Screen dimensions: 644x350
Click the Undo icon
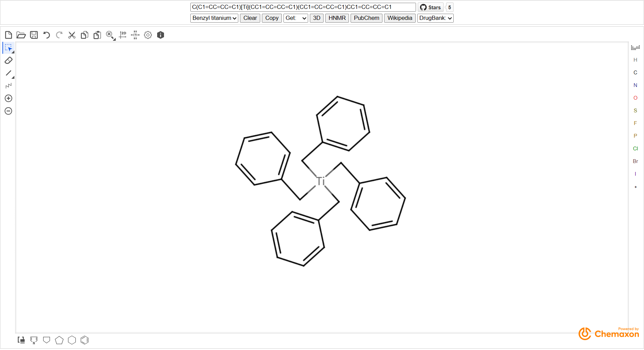47,35
